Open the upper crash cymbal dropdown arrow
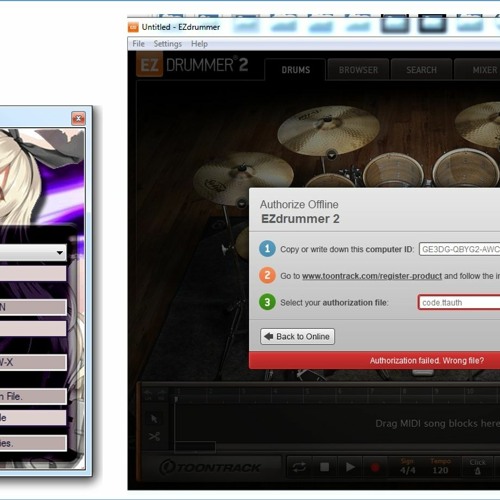The image size is (500, 500). (x=332, y=155)
